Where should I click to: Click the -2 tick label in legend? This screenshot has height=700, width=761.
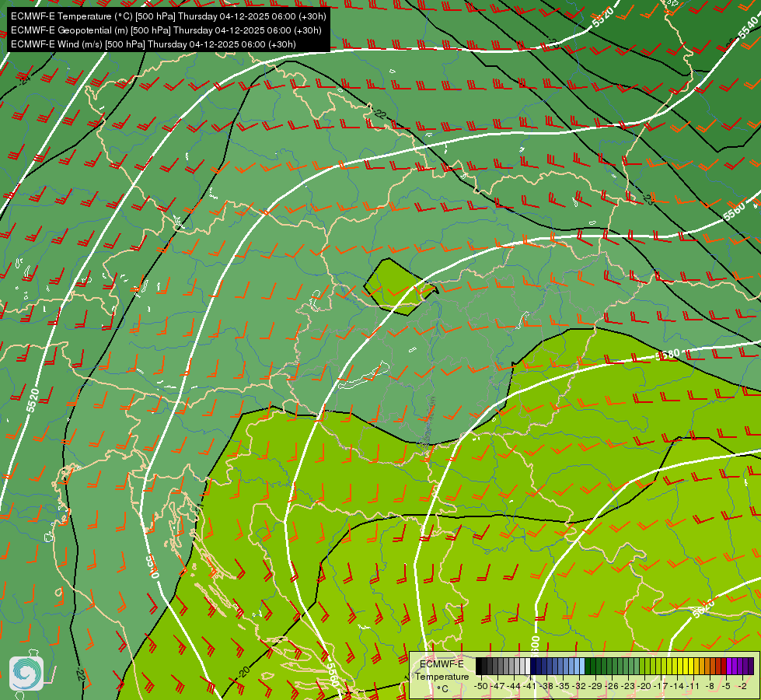coord(742,686)
